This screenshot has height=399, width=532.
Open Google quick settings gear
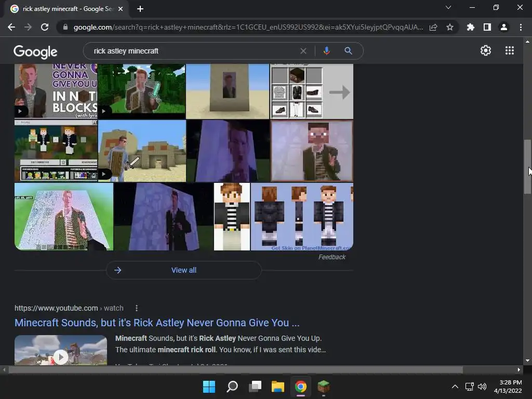[x=486, y=50]
